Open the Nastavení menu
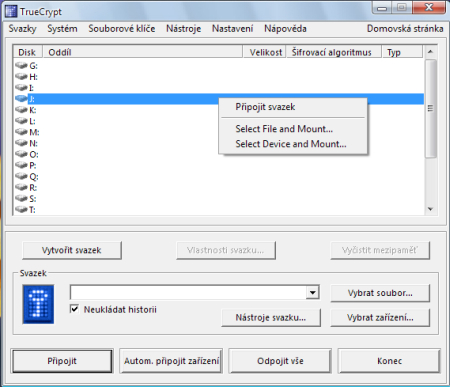This screenshot has height=387, width=450. coord(232,29)
